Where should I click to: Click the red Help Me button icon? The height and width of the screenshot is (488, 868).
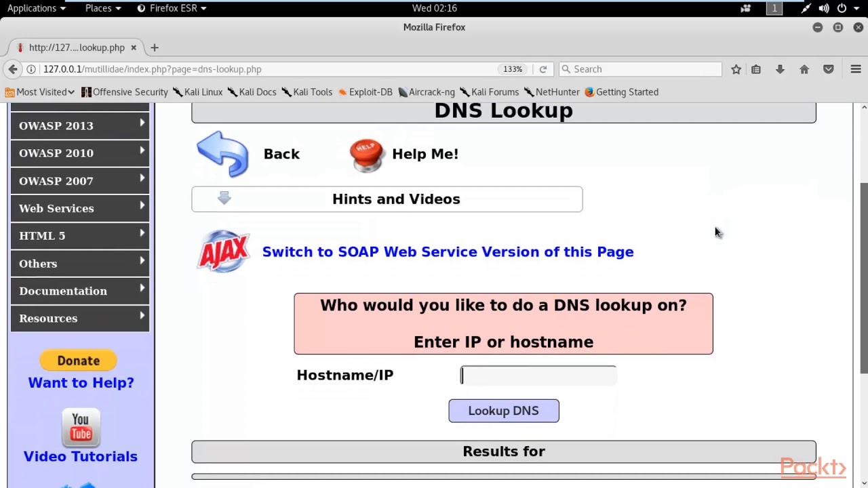(366, 155)
